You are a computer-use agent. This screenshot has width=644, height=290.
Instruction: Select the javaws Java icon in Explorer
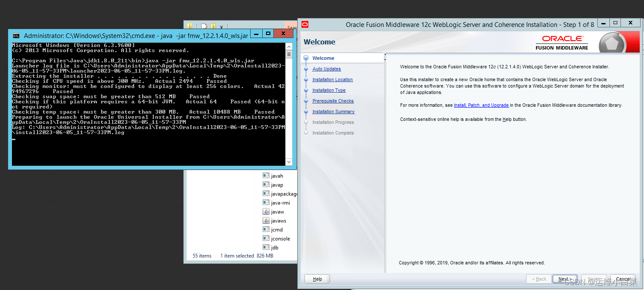266,220
